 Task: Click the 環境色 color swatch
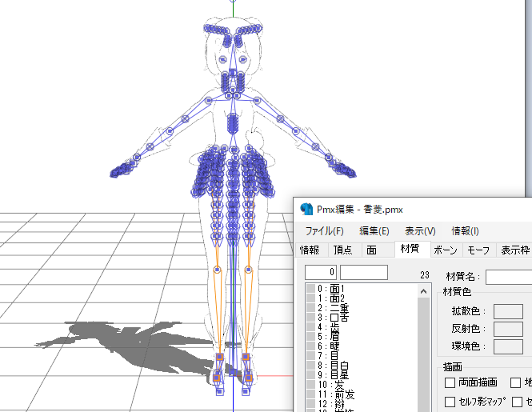[508, 346]
